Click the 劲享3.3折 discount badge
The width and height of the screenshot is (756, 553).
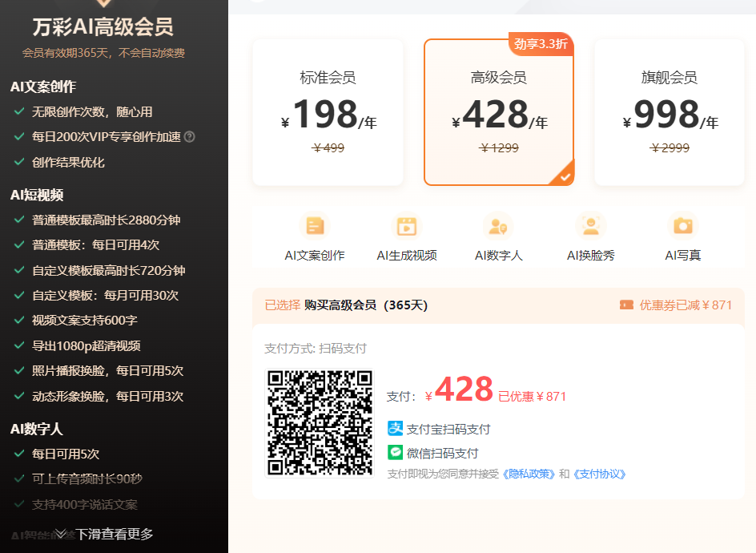[541, 44]
